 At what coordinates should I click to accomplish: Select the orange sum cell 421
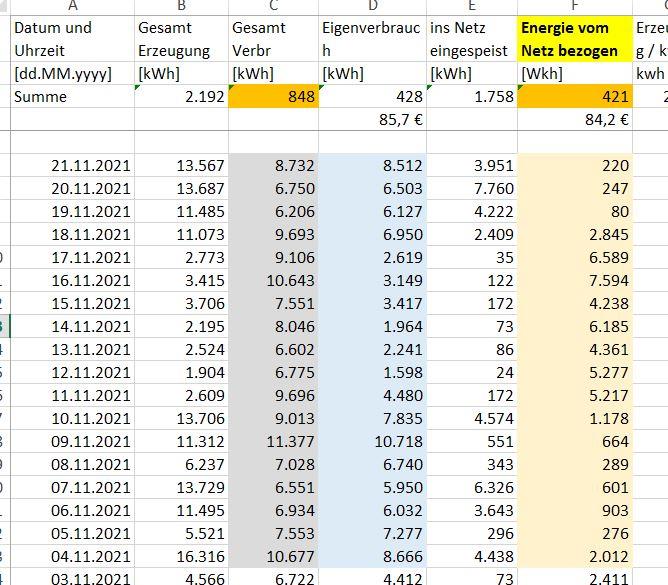(x=575, y=96)
